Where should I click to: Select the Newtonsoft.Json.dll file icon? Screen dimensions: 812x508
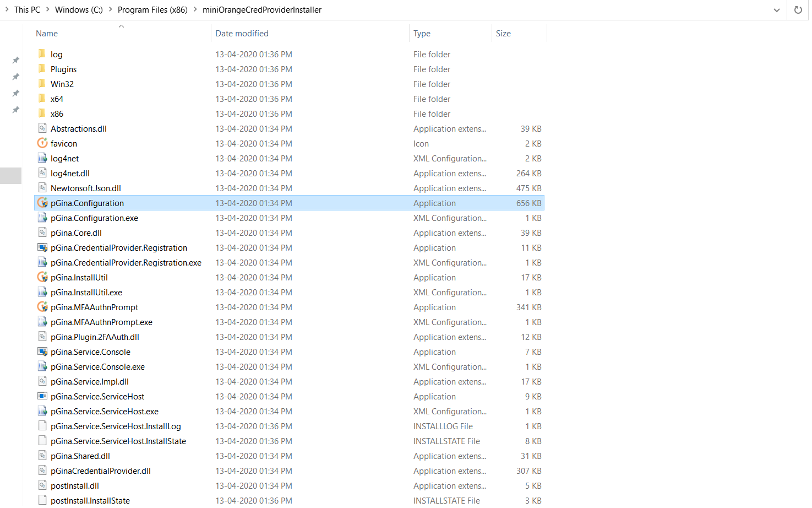(x=42, y=188)
